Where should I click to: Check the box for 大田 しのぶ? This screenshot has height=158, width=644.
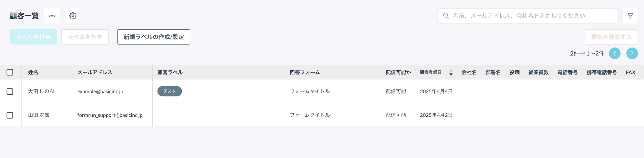(10, 91)
